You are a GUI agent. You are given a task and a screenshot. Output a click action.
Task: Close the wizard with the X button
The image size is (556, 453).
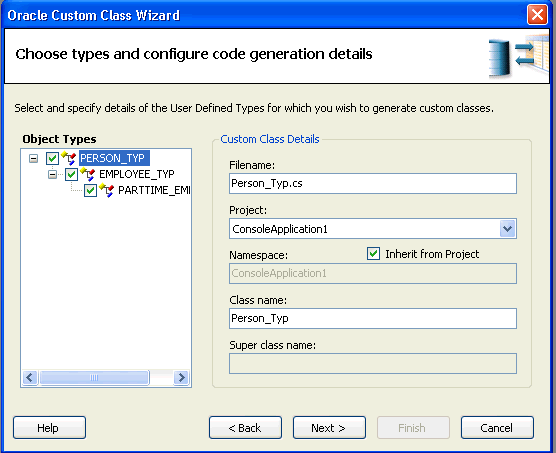(x=537, y=15)
